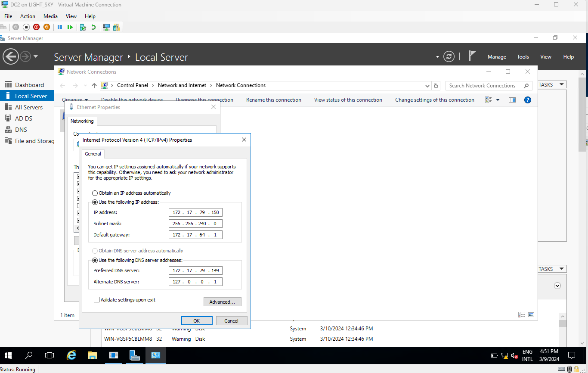Open the Manage menu in Server Manager

coord(497,57)
